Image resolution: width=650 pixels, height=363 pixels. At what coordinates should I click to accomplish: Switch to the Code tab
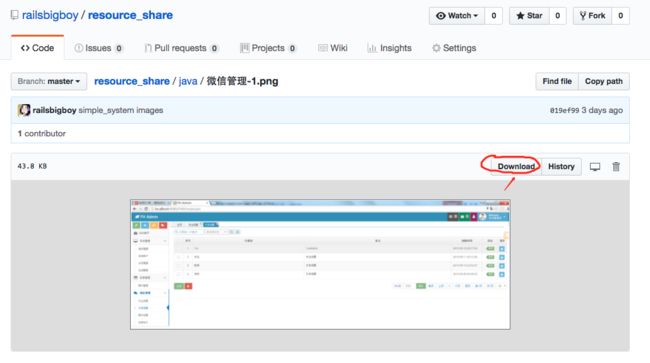pos(37,48)
